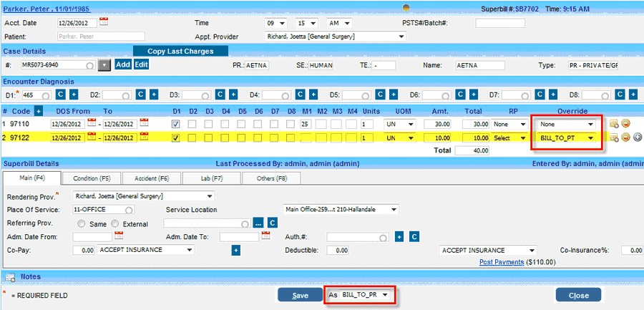
Task: Open the Acct. Date calendar picker
Action: pos(104,21)
